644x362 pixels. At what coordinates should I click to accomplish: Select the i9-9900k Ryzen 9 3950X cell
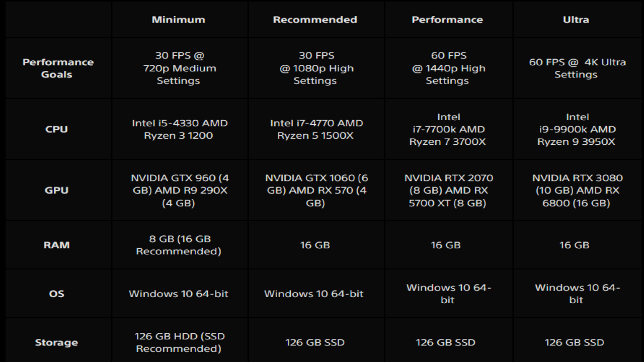pyautogui.click(x=577, y=129)
